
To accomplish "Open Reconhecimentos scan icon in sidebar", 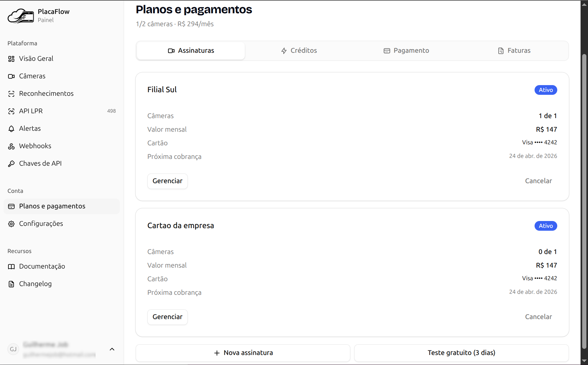I will pos(11,94).
